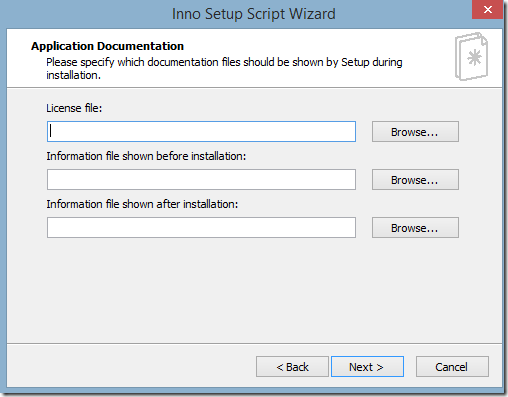Proceed with the Next > button

coord(367,367)
